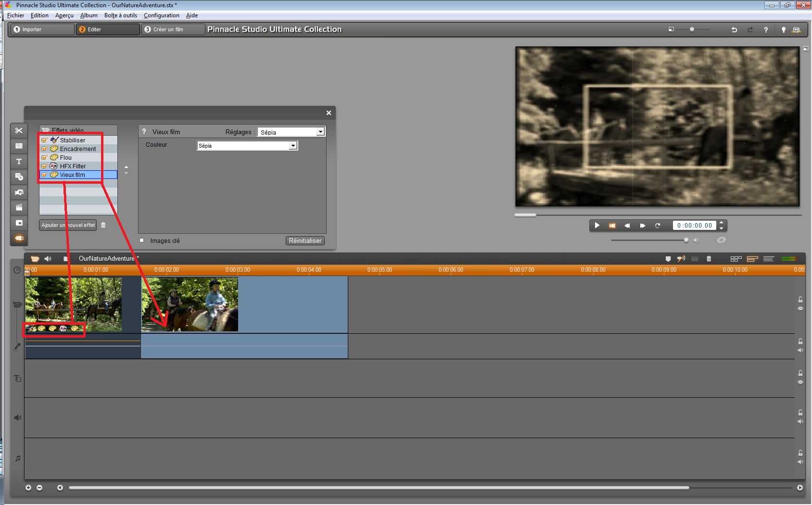812x505 pixels.
Task: Open the treasure chest premium content icon
Action: pyautogui.click(x=797, y=29)
